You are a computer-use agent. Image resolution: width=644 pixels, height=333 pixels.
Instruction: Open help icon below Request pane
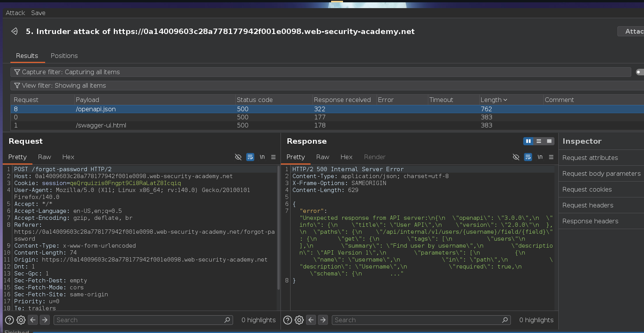[x=9, y=320]
